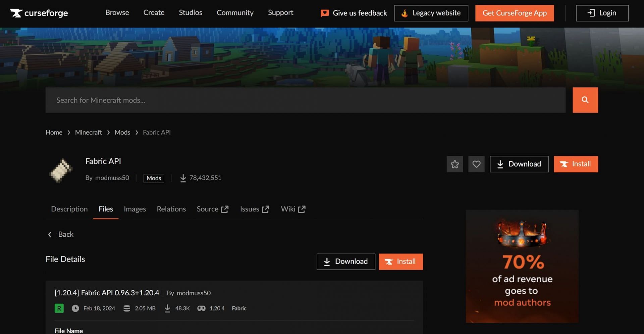Switch to the Description tab
The height and width of the screenshot is (334, 644).
(x=69, y=209)
